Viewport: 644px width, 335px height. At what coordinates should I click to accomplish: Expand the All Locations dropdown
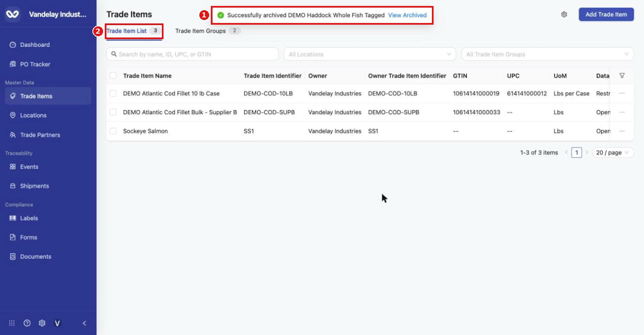pos(370,54)
